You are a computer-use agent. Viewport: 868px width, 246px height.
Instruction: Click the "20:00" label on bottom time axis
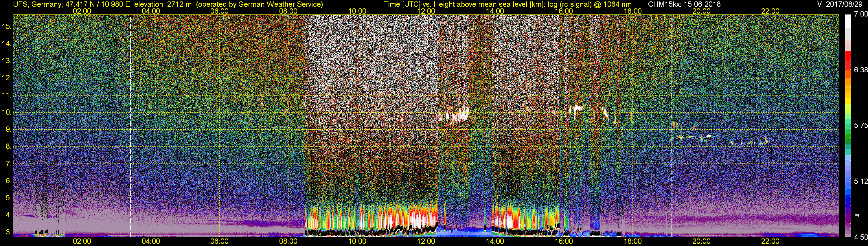[x=702, y=241]
